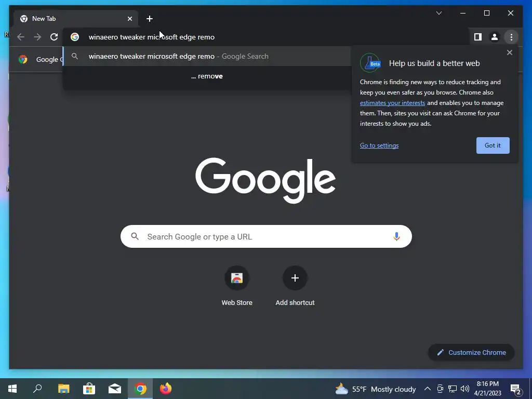
Task: Open the weather widget '55°F Mostly cloudy'
Action: point(375,389)
